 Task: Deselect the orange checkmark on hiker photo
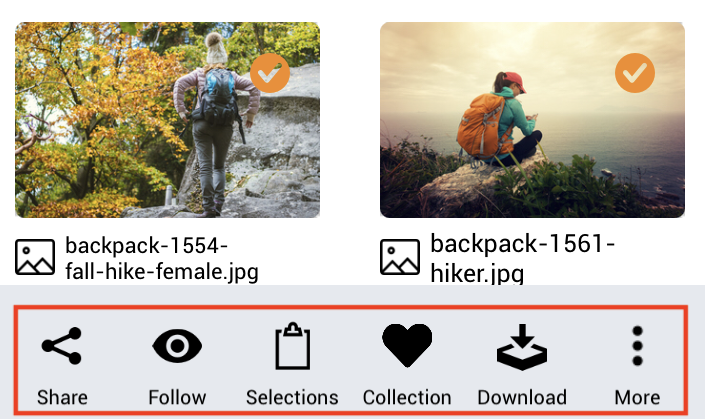(635, 73)
